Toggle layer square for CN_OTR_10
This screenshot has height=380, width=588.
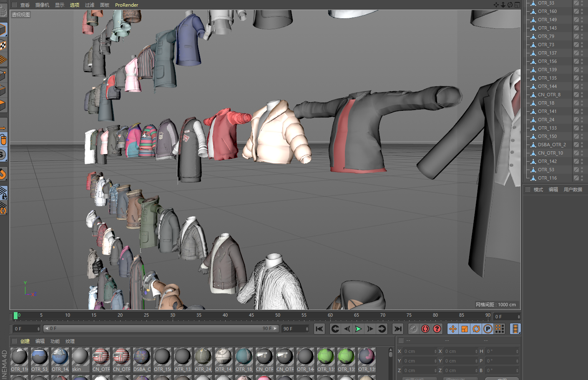click(x=576, y=153)
